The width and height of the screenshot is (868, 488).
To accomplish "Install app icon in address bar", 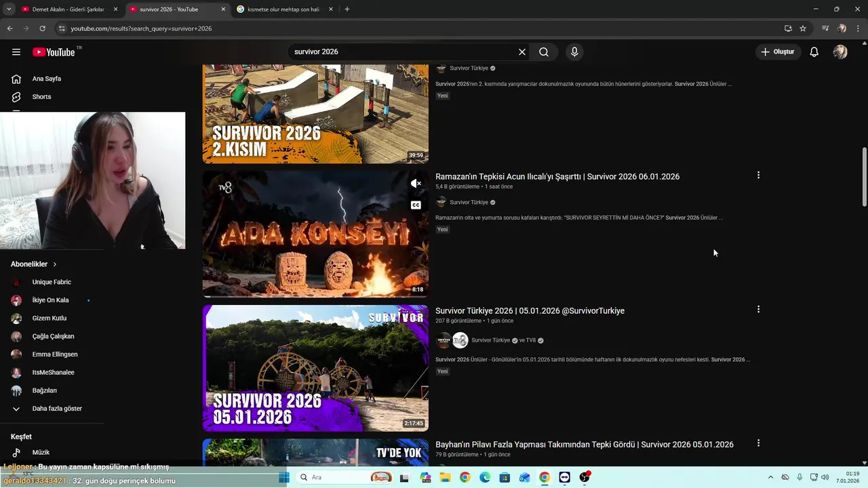I will click(788, 28).
